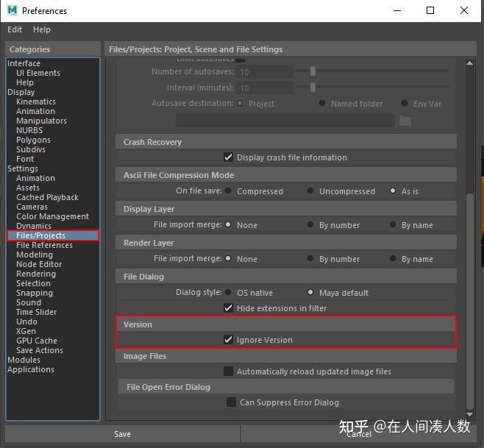Image resolution: width=484 pixels, height=448 pixels.
Task: Choose Maya default dialog style
Action: pyautogui.click(x=310, y=292)
